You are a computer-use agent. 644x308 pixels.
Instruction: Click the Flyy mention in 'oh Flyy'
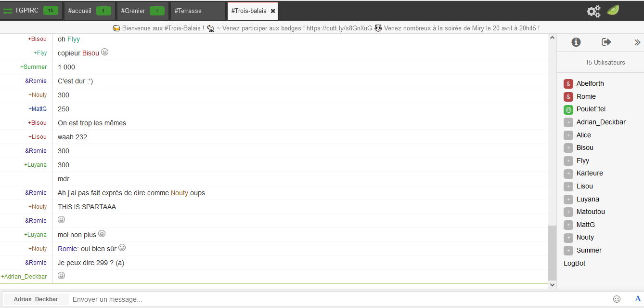pyautogui.click(x=74, y=39)
